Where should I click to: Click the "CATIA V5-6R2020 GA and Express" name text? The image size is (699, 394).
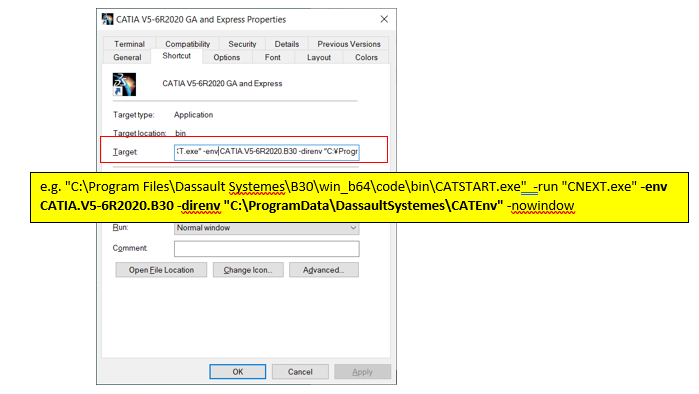222,83
